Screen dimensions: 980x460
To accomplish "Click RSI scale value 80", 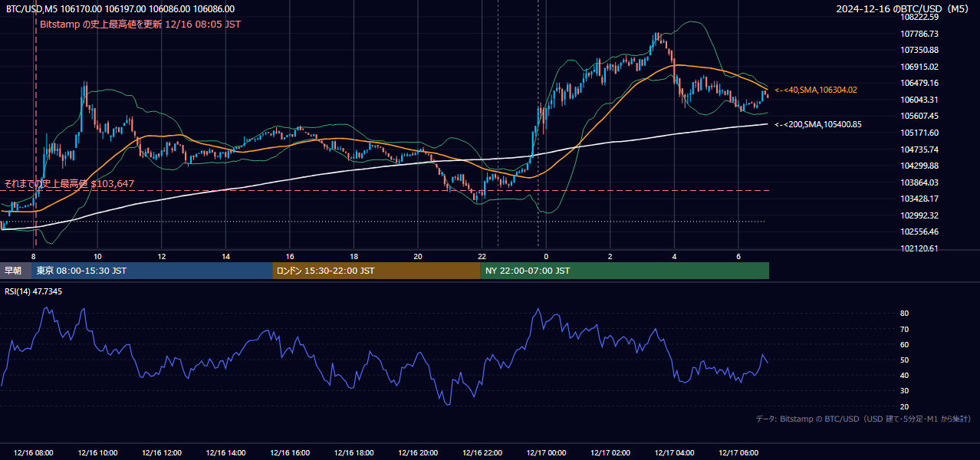I will 905,314.
